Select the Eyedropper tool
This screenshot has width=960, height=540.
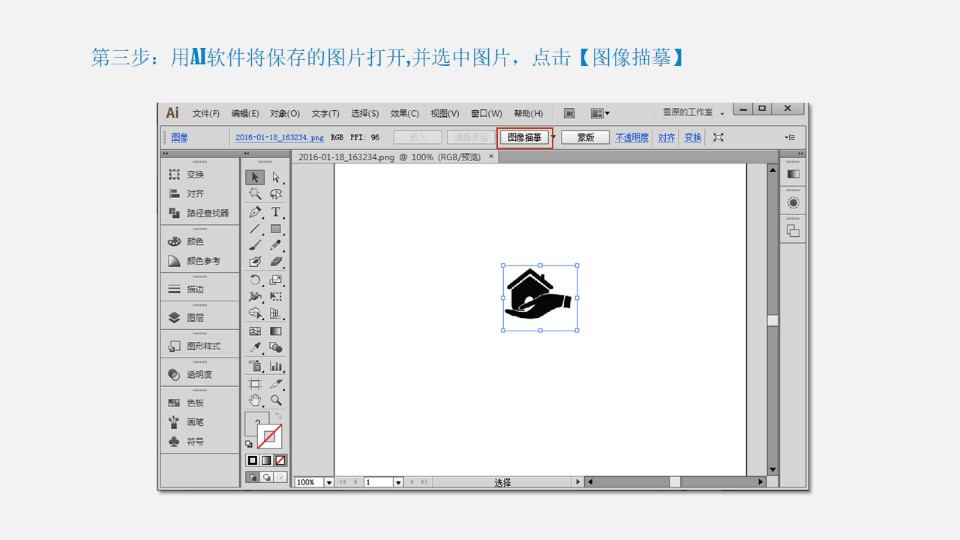(x=255, y=347)
